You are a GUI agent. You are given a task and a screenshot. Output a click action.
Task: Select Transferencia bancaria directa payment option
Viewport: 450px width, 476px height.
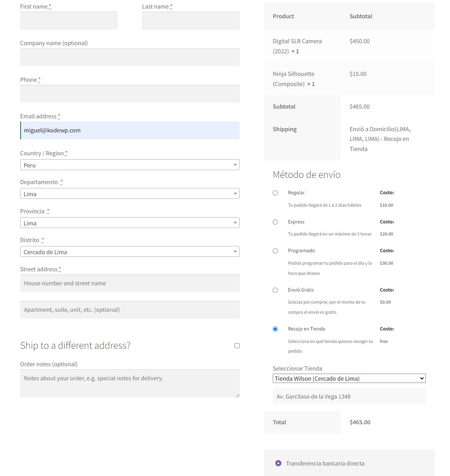click(278, 463)
